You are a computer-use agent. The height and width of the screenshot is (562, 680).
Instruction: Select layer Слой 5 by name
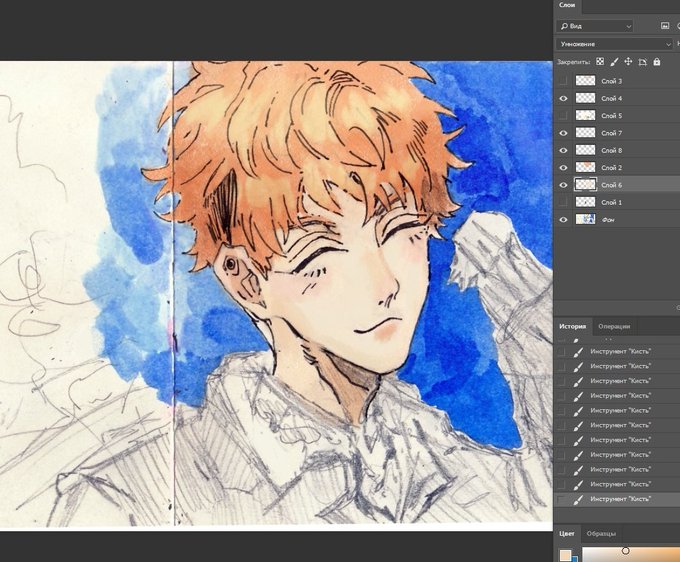click(611, 116)
